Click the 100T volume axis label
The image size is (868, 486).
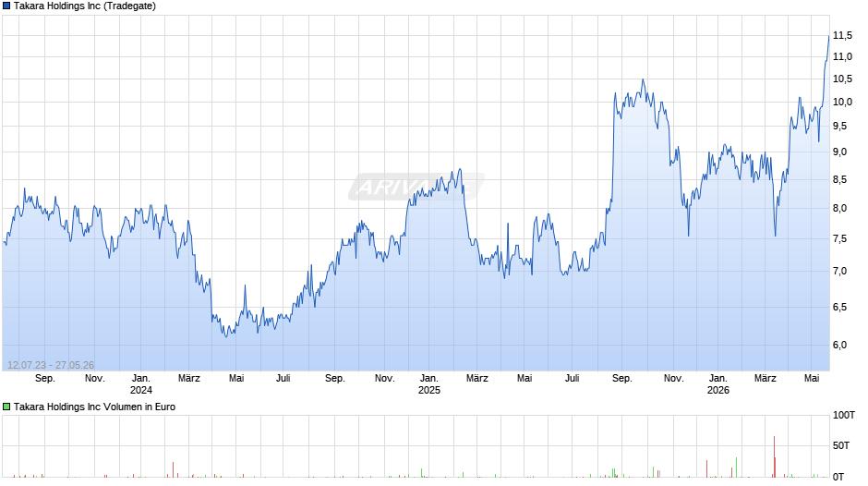[x=844, y=415]
